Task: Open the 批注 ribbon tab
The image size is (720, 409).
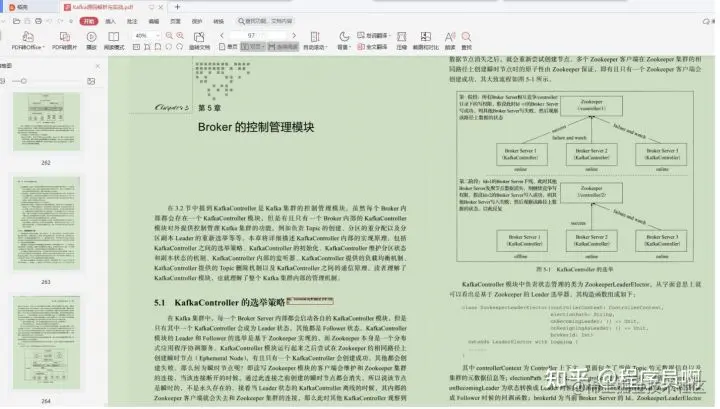Action: tap(132, 21)
